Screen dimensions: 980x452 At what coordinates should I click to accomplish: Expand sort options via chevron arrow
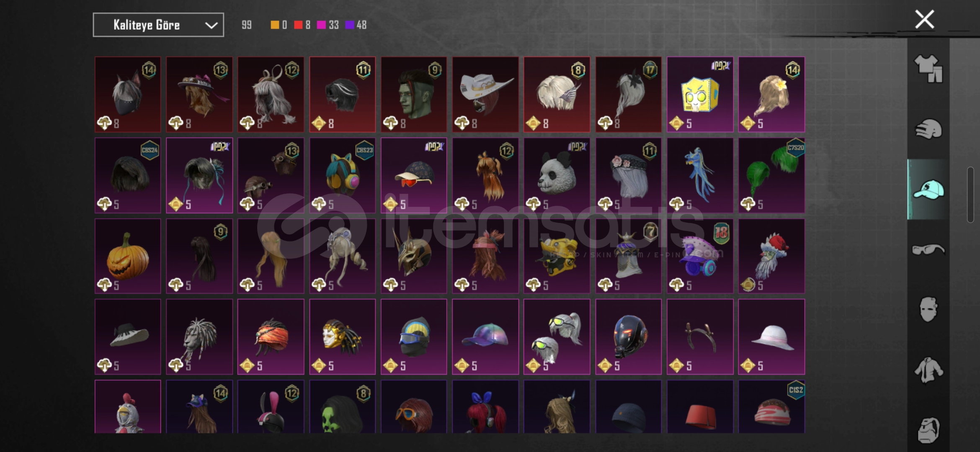coord(211,26)
